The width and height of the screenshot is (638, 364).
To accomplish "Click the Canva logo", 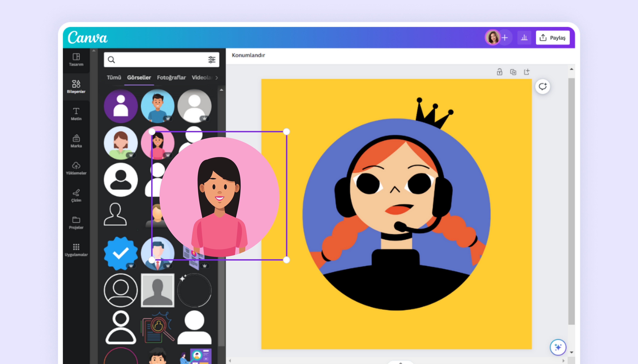I will (x=88, y=37).
